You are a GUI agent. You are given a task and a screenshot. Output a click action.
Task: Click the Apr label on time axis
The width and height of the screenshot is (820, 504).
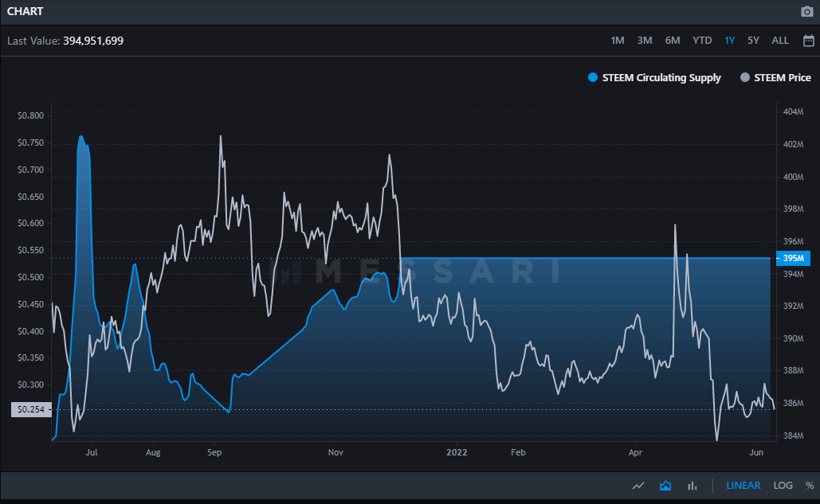click(x=635, y=452)
